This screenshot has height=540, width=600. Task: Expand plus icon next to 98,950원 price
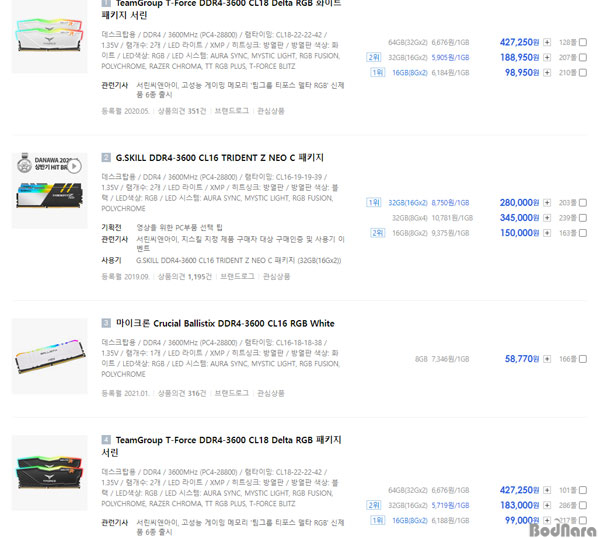(547, 73)
